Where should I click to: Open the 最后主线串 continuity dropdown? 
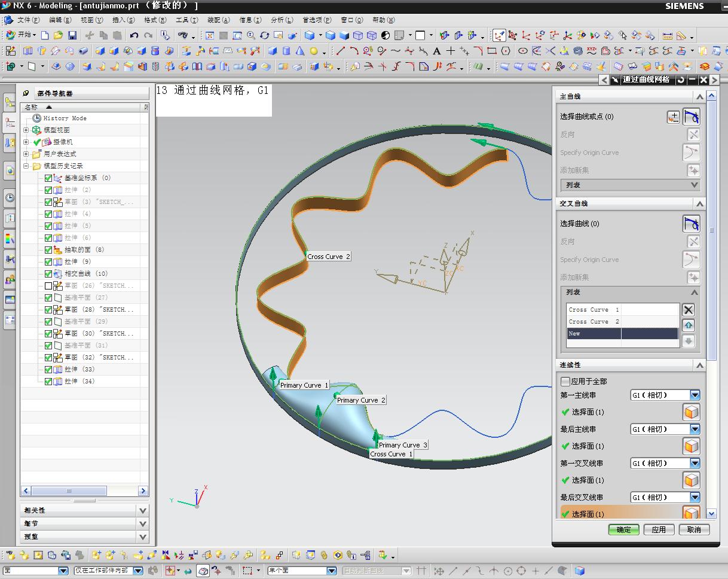(695, 429)
